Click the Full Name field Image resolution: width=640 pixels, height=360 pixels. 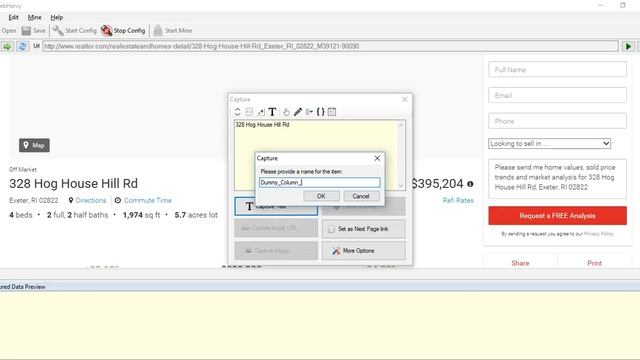click(x=557, y=69)
